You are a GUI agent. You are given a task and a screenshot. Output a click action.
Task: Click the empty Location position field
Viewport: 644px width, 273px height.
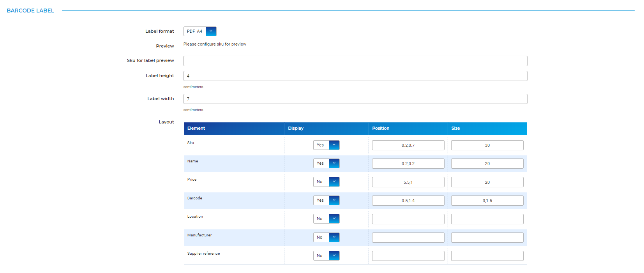[408, 219]
